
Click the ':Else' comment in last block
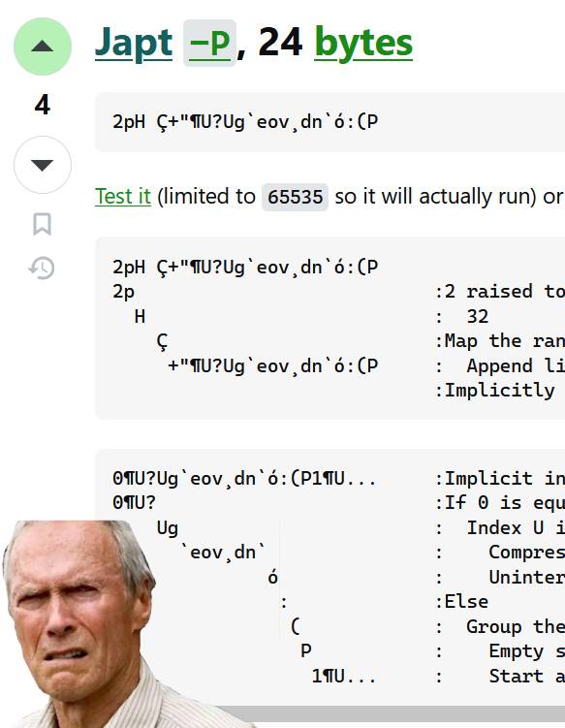coord(462,602)
